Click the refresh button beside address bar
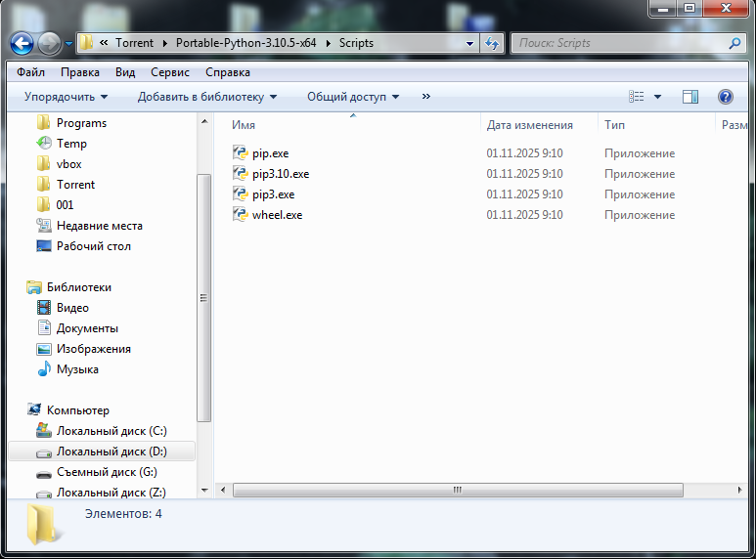Screen dimensions: 756x559 [x=492, y=43]
